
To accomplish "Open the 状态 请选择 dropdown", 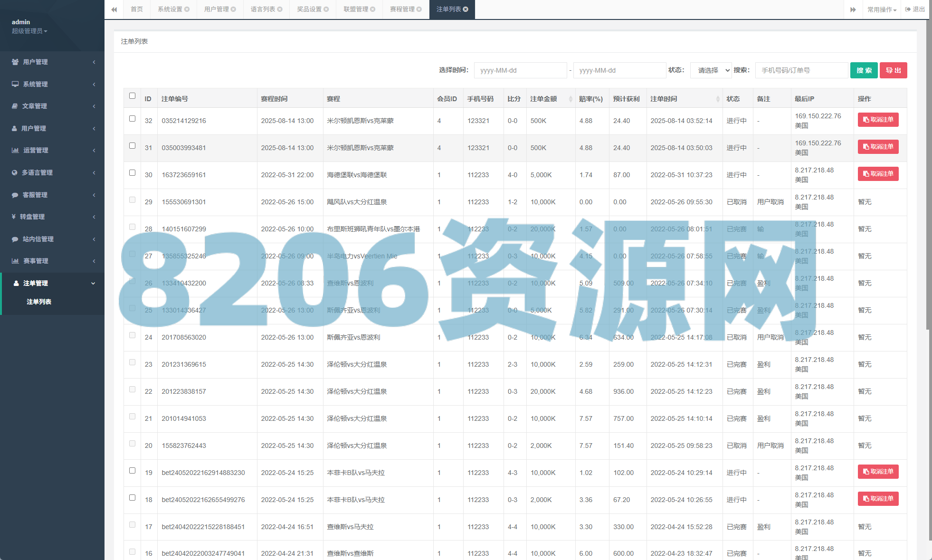I will [711, 70].
